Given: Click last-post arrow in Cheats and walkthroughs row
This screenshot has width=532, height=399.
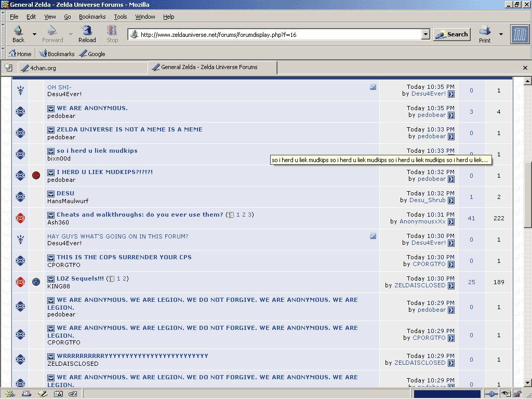Looking at the screenshot, I should (451, 222).
